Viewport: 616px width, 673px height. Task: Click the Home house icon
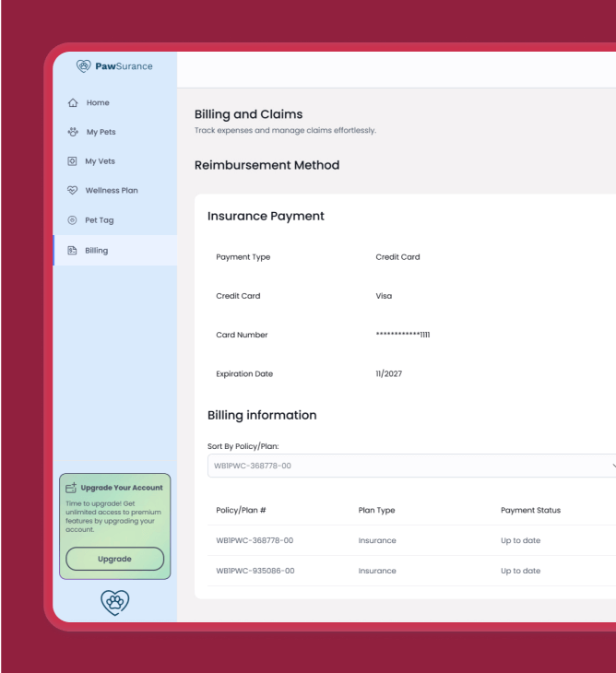(x=73, y=102)
